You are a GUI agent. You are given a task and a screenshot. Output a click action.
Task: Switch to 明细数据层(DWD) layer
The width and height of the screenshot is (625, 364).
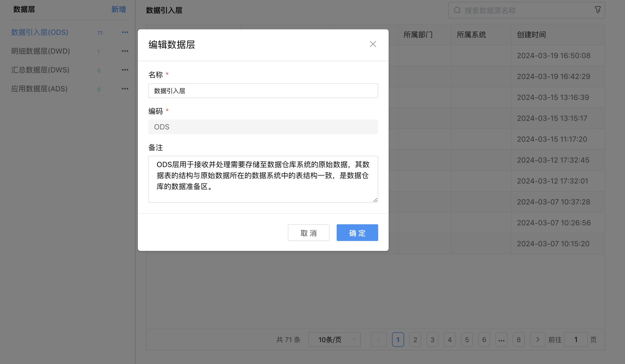pos(41,51)
